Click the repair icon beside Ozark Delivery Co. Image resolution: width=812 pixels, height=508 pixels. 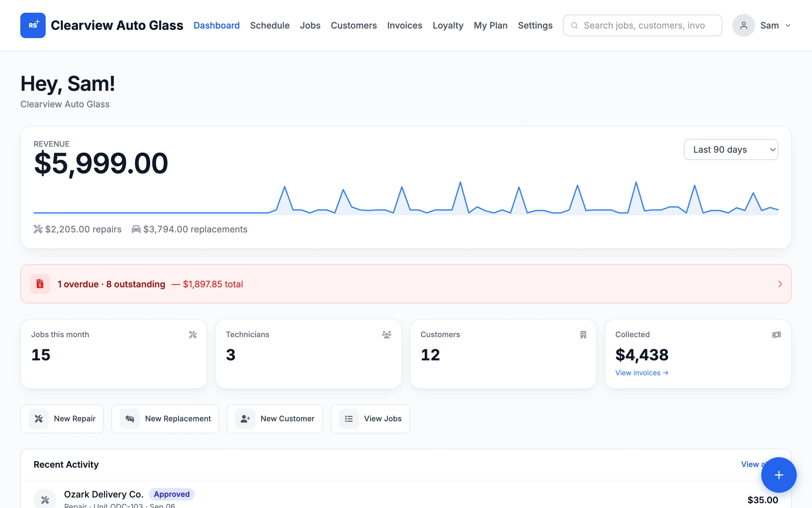(45, 500)
